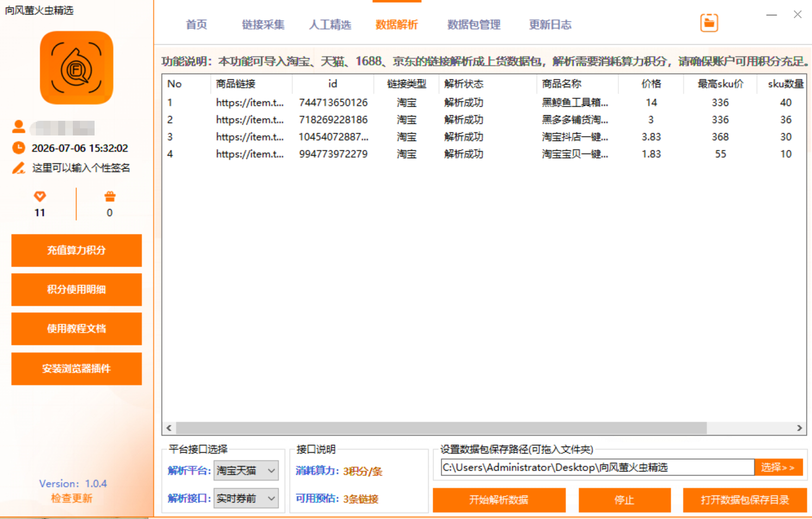Expand the 解析接口 dropdown showing 实时券前
812x519 pixels.
[246, 498]
